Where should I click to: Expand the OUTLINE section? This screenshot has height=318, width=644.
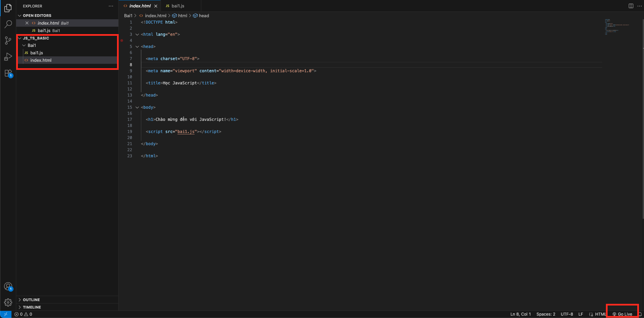pos(31,300)
